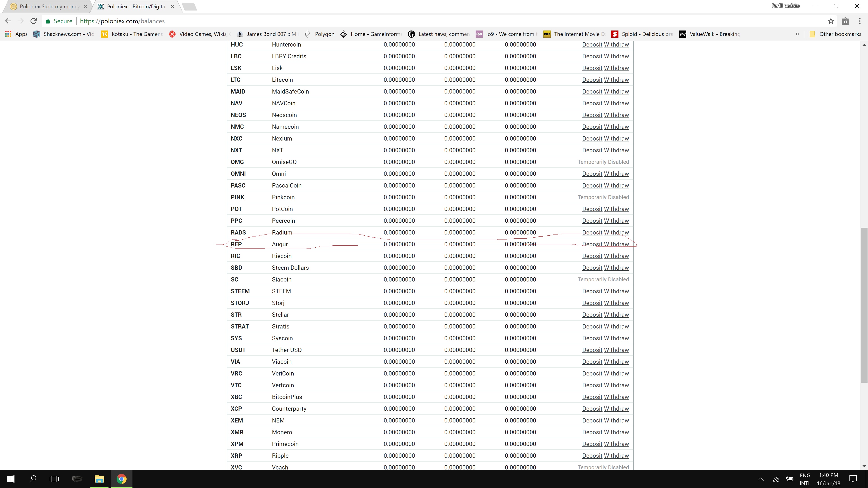Click the Perfil padrão profile button

[785, 6]
